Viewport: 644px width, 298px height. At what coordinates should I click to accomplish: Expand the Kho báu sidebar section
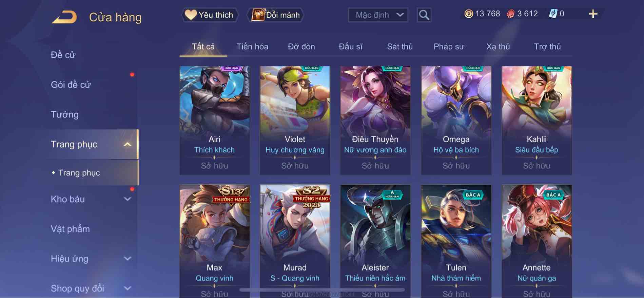127,199
